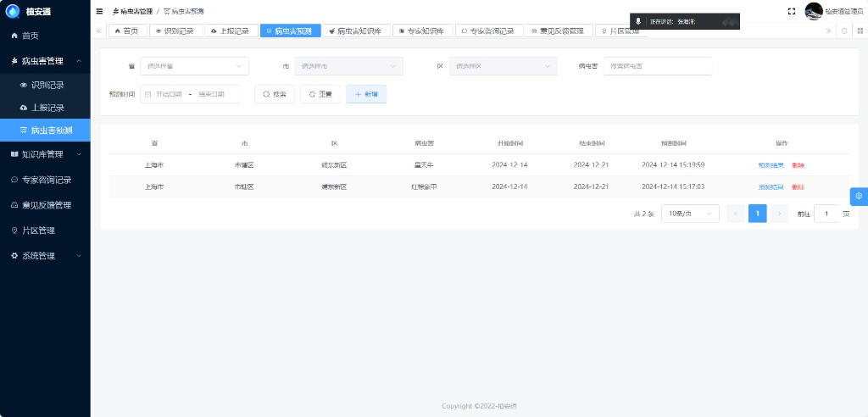The width and height of the screenshot is (868, 417).
Task: Go to 首页 in the sidebar
Action: [45, 36]
